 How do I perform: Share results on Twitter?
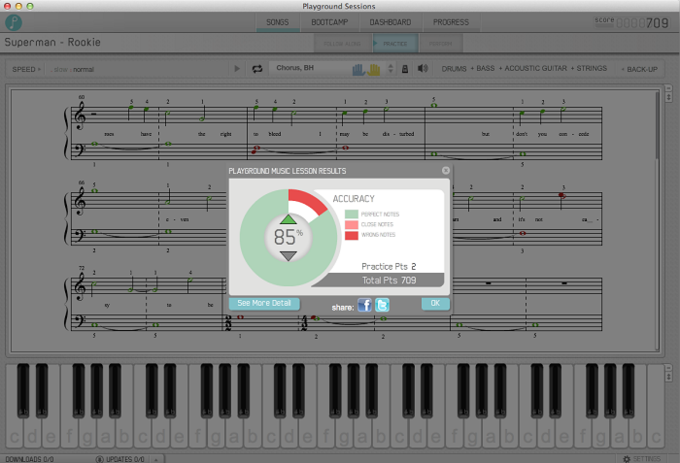pyautogui.click(x=382, y=305)
